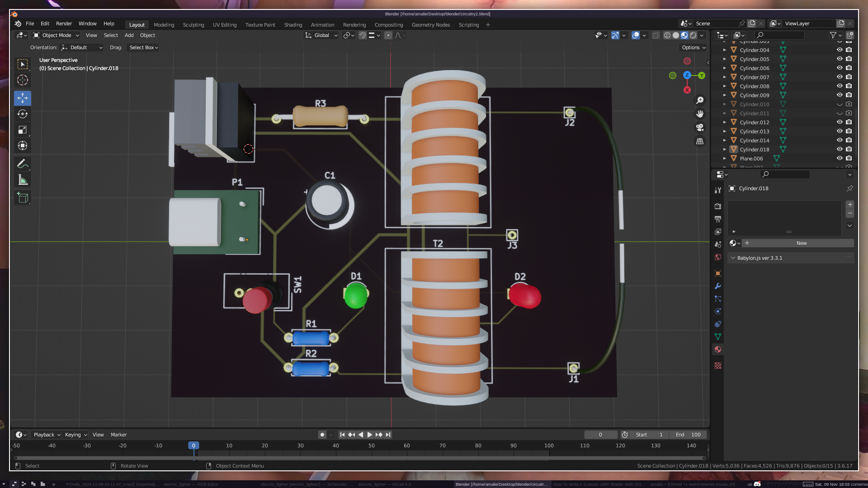
Task: Select the Rotate tool in the toolbar
Action: click(23, 114)
